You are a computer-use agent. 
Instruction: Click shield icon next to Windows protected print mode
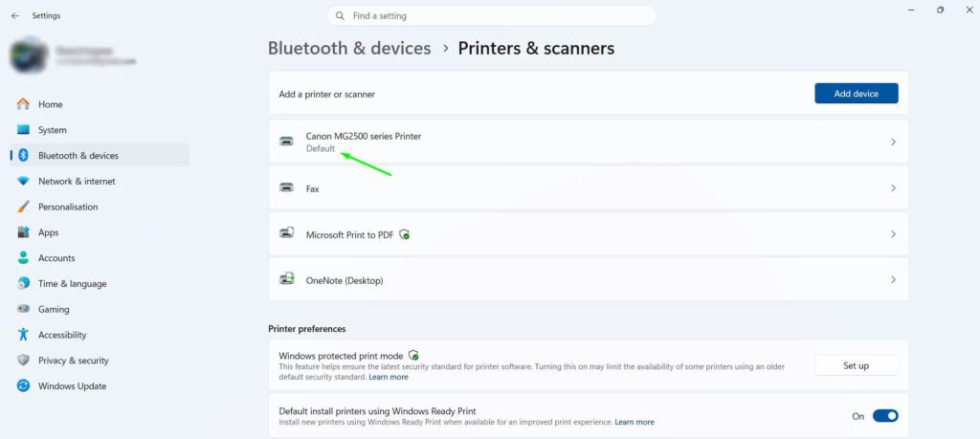(412, 356)
